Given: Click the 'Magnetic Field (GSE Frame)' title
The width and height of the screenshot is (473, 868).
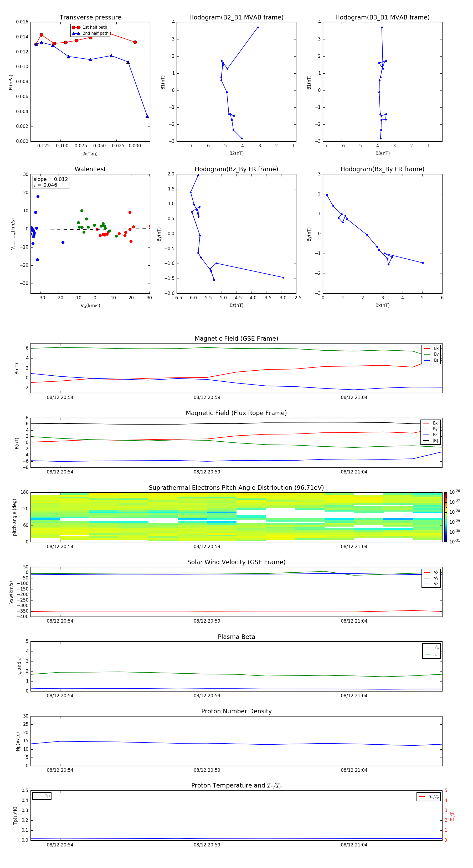Looking at the screenshot, I should click(x=236, y=339).
